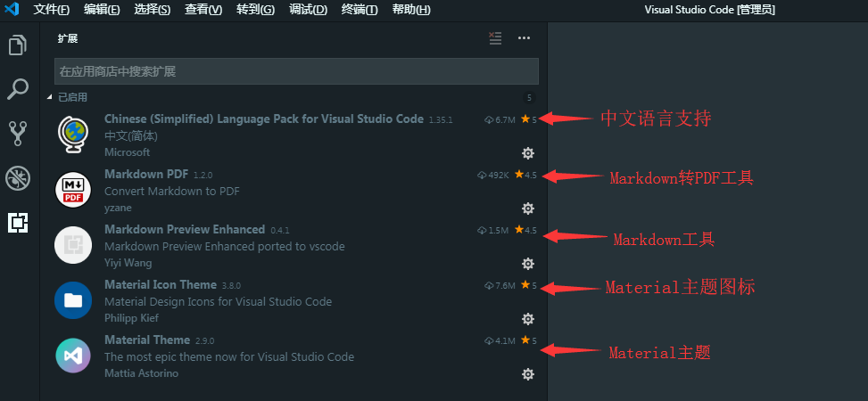Select the Extensions view icon
Screen dimensions: 868x401
tap(18, 223)
